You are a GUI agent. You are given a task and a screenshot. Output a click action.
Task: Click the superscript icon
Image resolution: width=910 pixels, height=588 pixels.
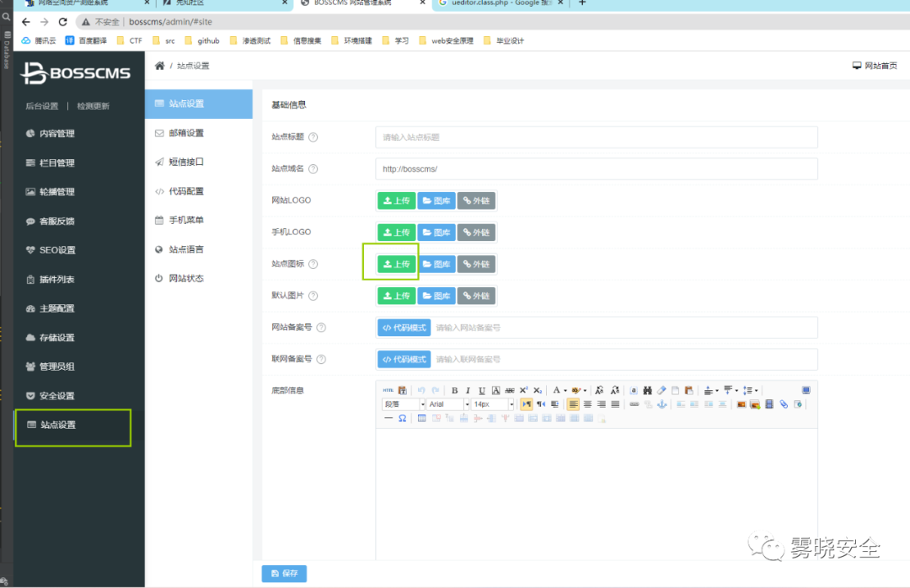(x=523, y=390)
